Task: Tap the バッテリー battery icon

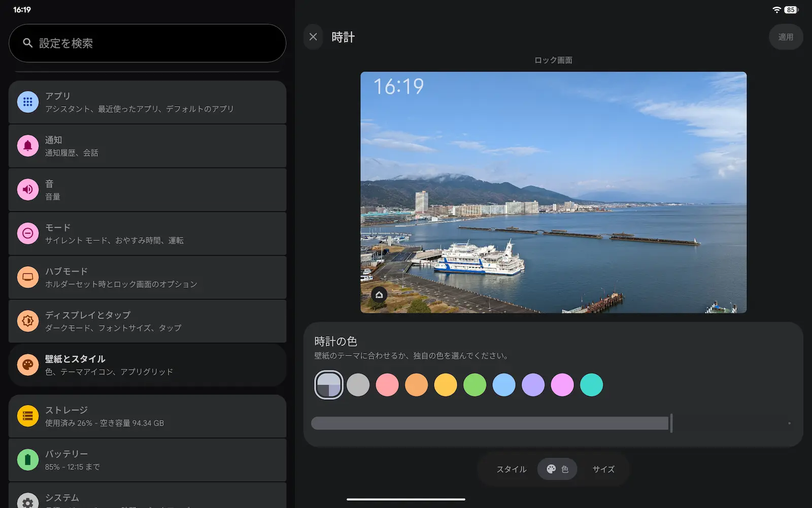Action: pyautogui.click(x=28, y=460)
